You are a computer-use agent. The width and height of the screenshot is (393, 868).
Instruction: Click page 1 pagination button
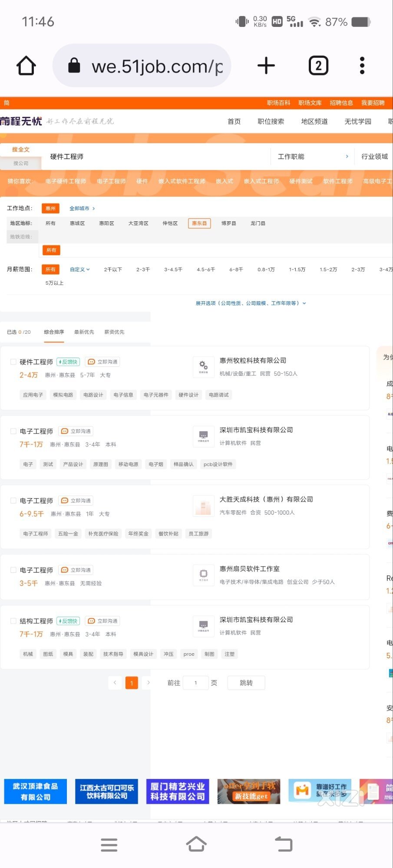132,683
